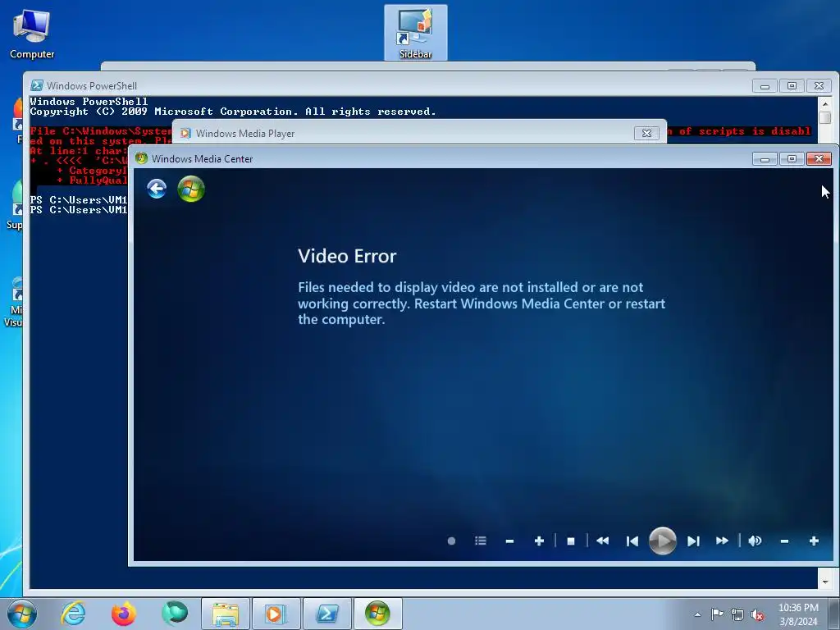840x630 pixels.
Task: Fast forward the video
Action: [722, 541]
